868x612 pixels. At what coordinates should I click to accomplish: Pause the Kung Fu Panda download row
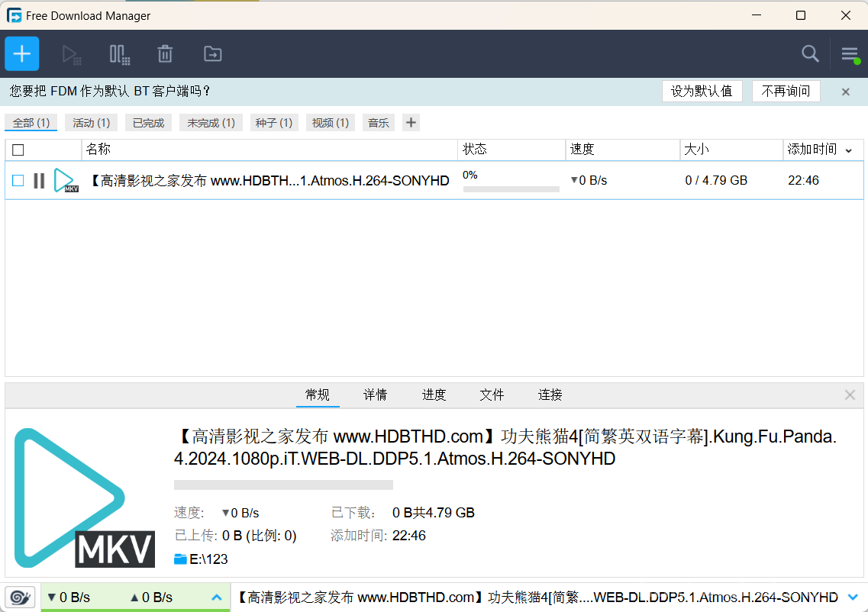[x=39, y=180]
